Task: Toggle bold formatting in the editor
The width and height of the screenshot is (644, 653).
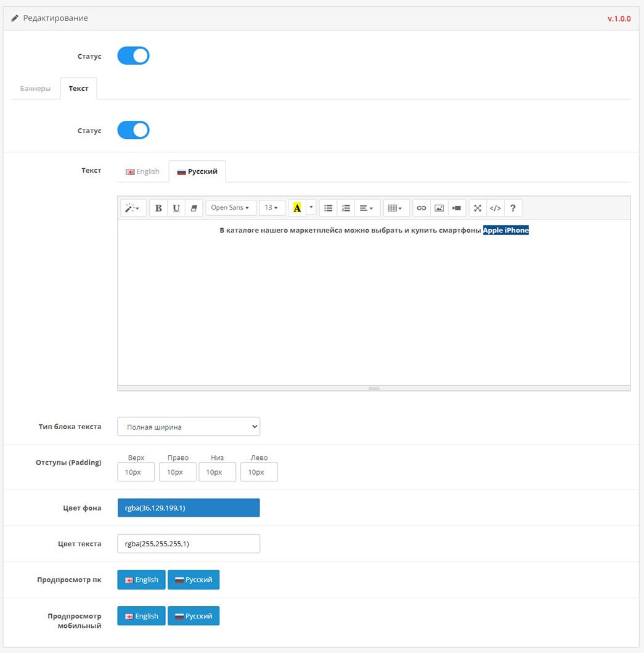Action: 158,208
